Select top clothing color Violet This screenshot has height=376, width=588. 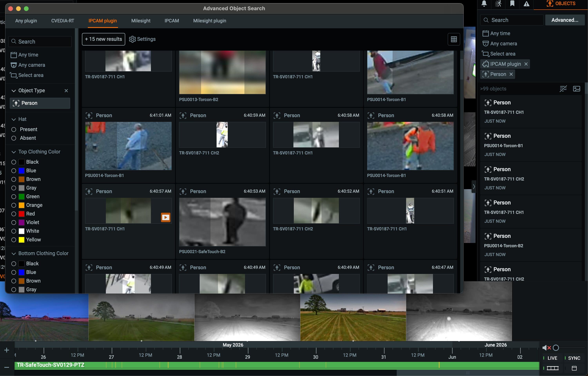click(14, 223)
